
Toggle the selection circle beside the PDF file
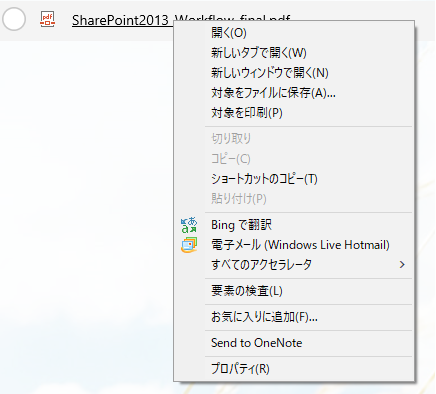click(14, 19)
